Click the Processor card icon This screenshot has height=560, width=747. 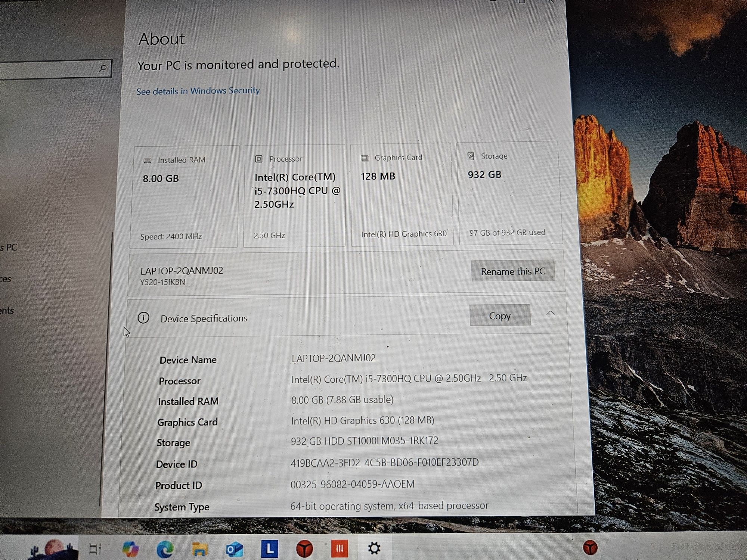tap(258, 159)
